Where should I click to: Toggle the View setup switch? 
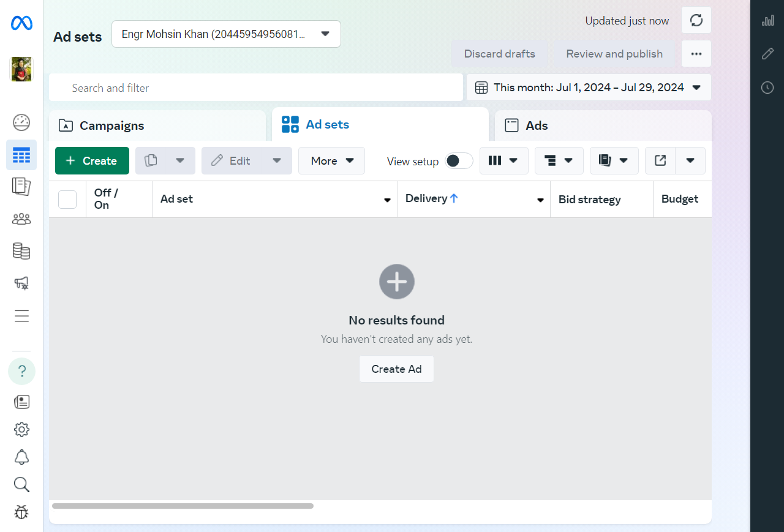point(459,160)
